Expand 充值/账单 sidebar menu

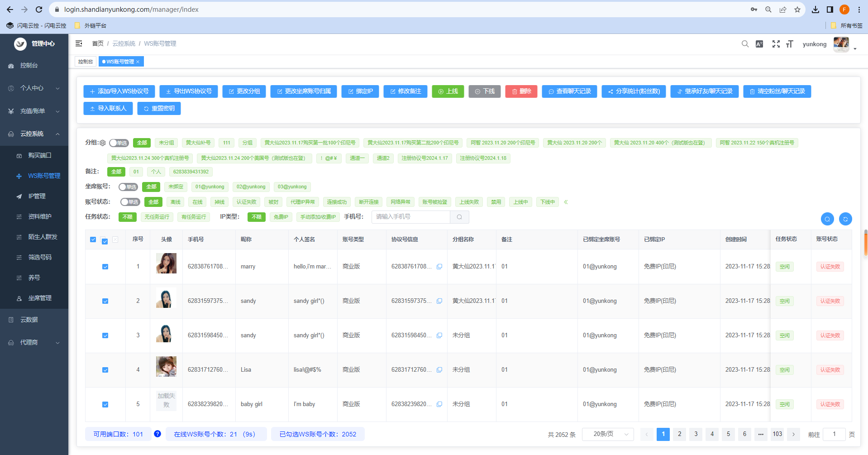point(34,111)
